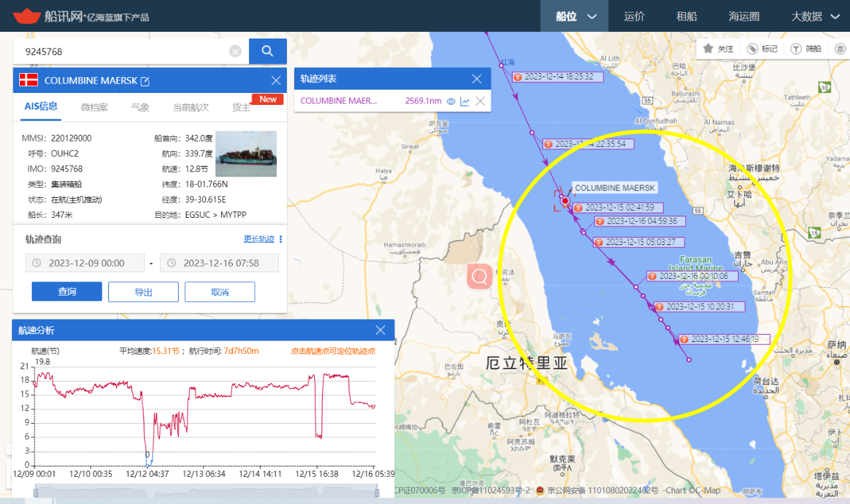The height and width of the screenshot is (504, 850).
Task: Click the track point 2023-12-15 05:03:27
Action: click(638, 242)
